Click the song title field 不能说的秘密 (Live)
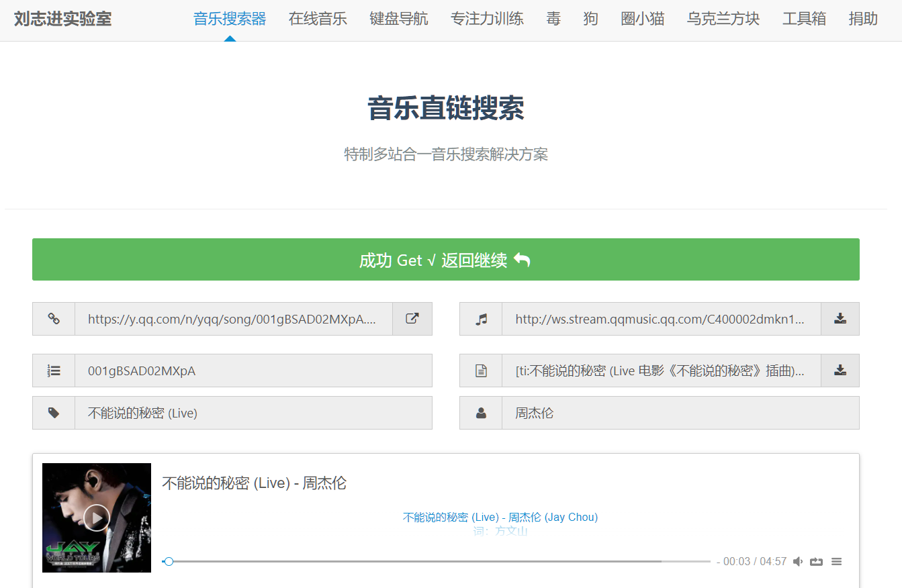Viewport: 902px width, 588px height. (253, 413)
